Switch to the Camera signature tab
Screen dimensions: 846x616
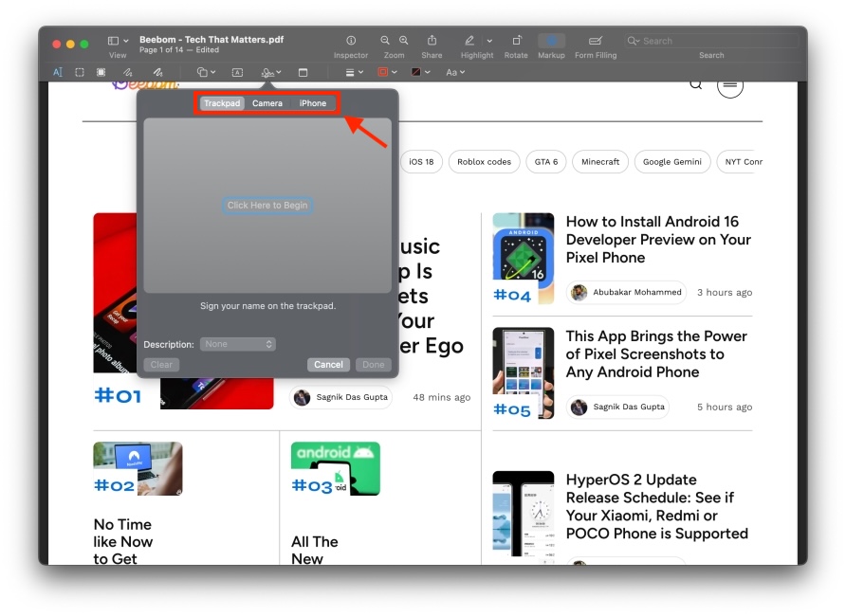click(x=267, y=103)
